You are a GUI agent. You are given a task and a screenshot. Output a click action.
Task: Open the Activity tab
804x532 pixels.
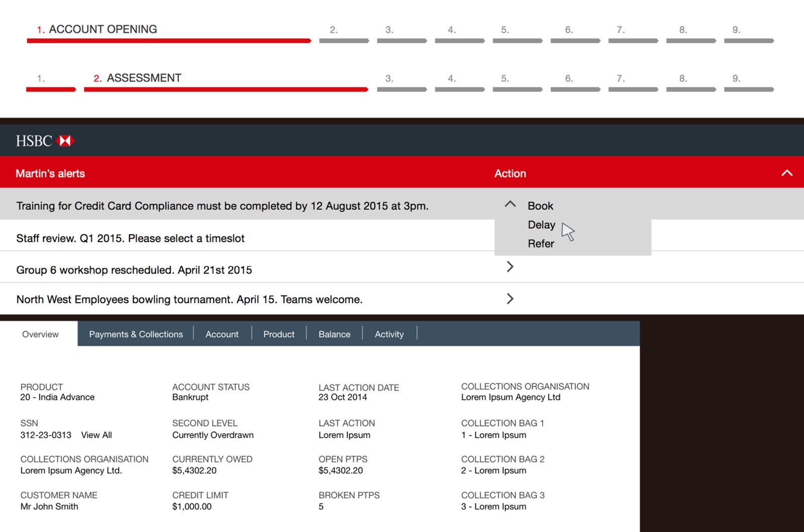[389, 334]
